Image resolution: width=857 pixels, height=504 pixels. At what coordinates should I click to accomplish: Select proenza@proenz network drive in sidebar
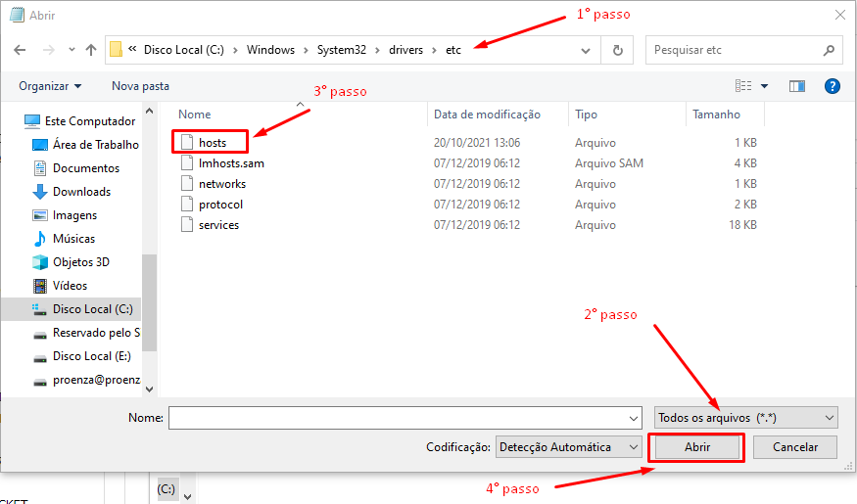pos(86,380)
